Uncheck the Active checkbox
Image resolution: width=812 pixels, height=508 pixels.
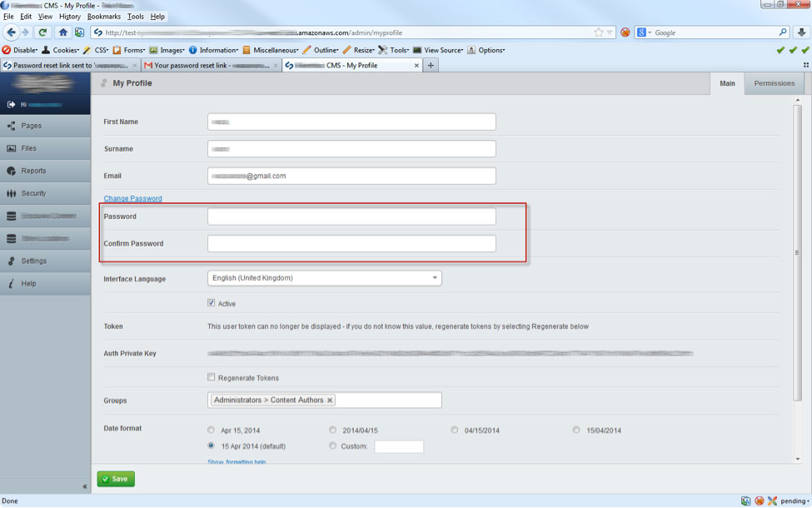(x=211, y=303)
